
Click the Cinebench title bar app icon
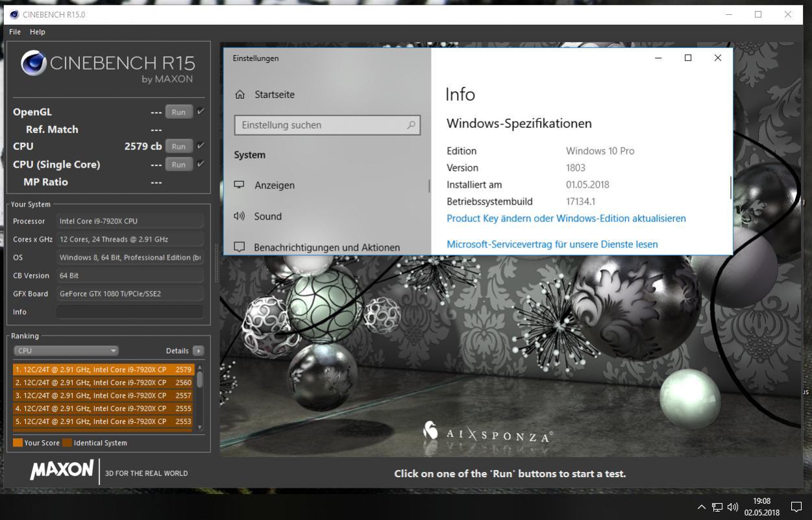click(14, 14)
